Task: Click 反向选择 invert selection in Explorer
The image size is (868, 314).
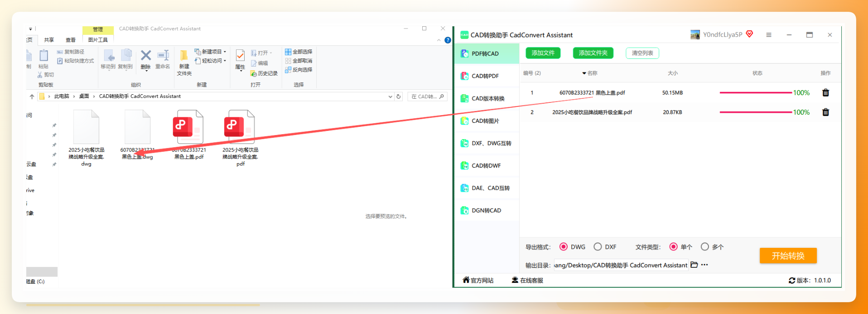Action: tap(299, 70)
